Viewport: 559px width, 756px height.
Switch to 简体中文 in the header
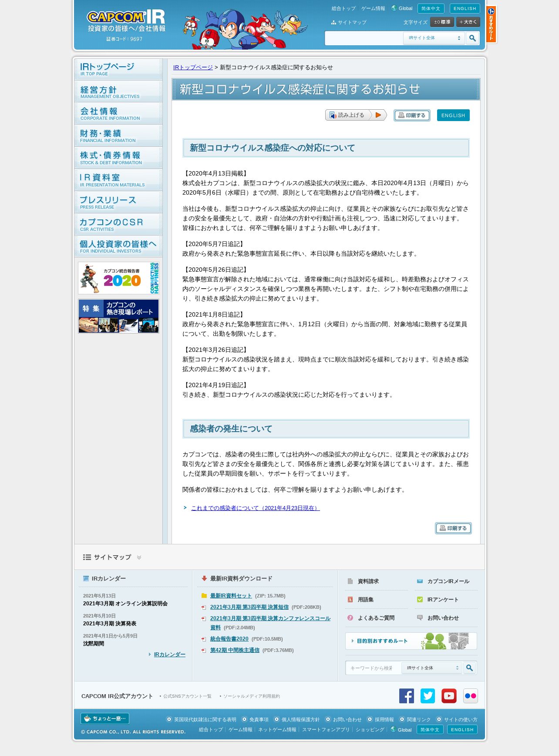point(431,8)
